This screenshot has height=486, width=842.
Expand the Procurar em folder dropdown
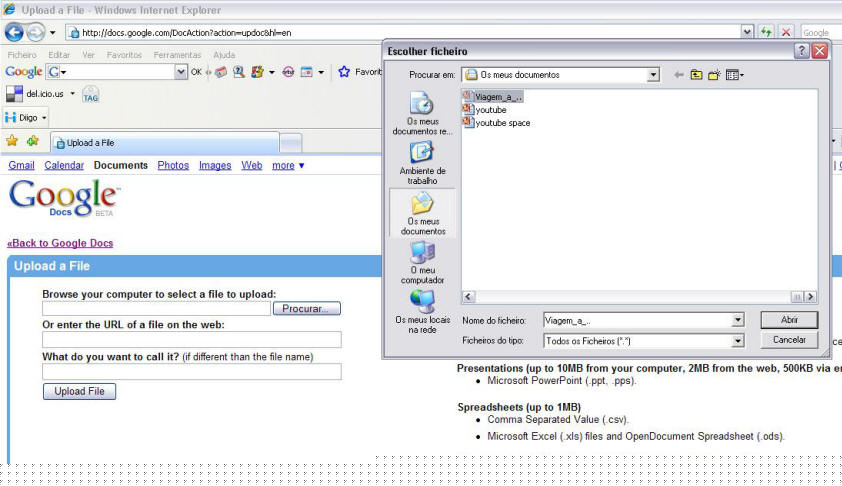coord(653,75)
